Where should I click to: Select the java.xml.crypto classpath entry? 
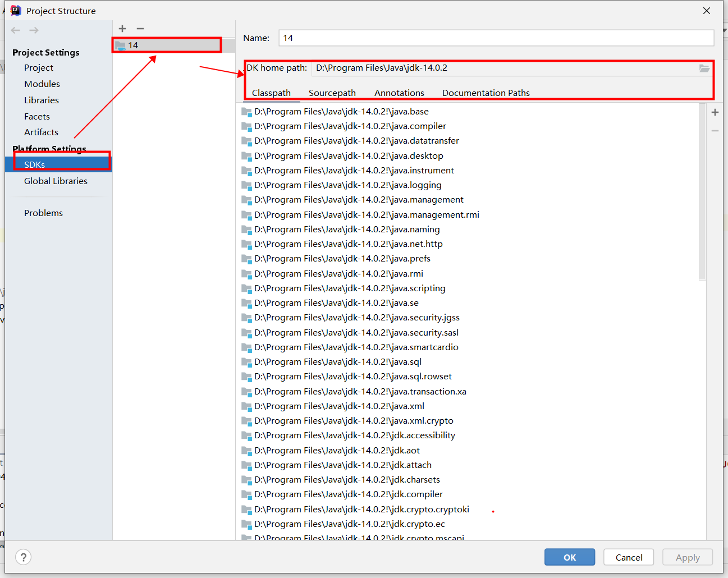347,420
